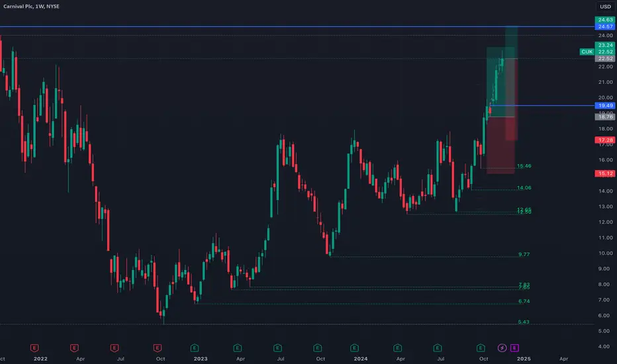This screenshot has width=617, height=364.
Task: Select the blue 24.57 price label
Action: coord(605,26)
